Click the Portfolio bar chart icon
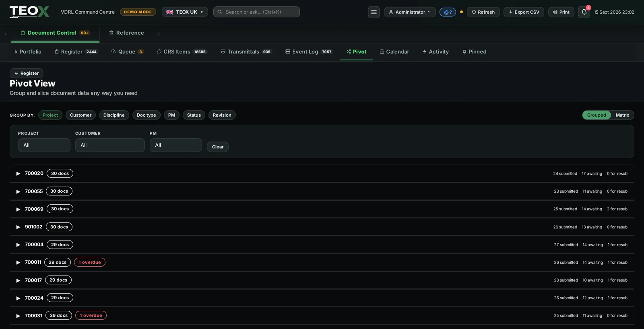 (15, 52)
